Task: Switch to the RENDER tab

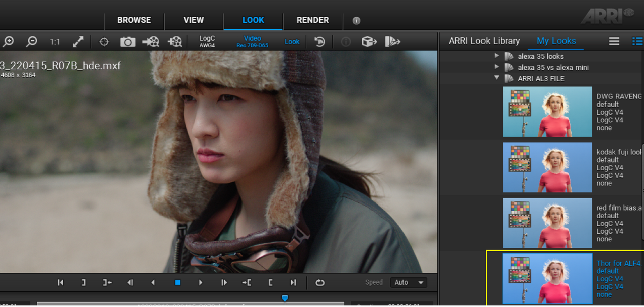Action: click(312, 20)
